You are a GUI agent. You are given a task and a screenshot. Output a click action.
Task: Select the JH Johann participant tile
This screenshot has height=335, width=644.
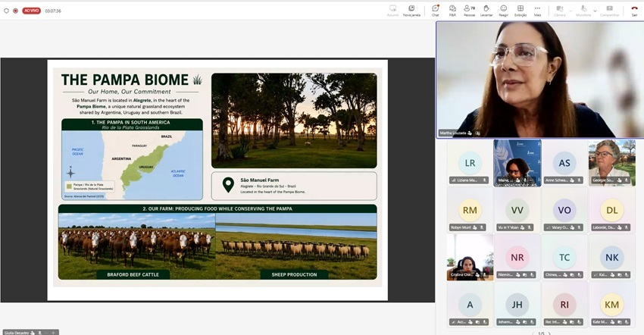(x=517, y=305)
